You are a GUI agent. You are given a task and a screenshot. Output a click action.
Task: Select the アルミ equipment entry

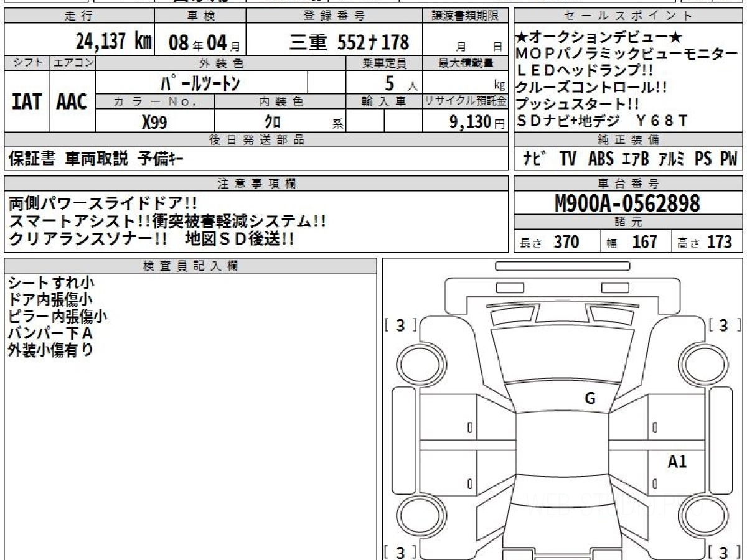tap(671, 159)
